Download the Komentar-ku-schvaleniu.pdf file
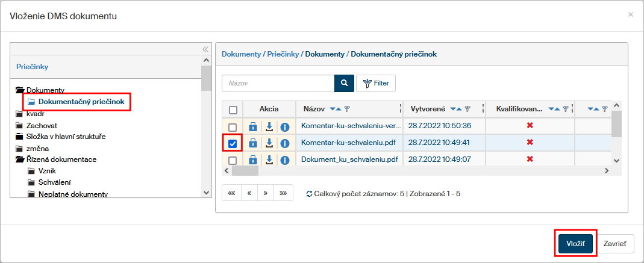This screenshot has height=263, width=644. [269, 143]
